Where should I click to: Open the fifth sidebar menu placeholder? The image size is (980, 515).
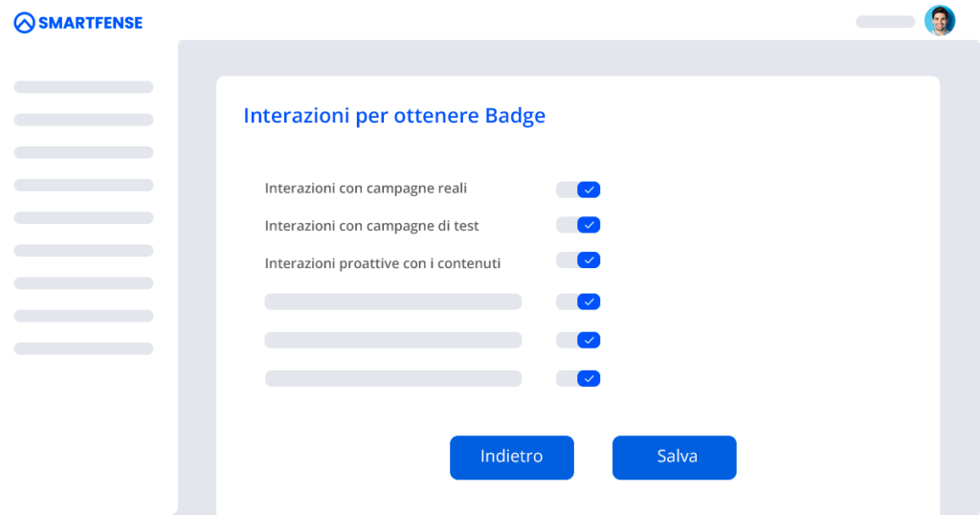point(84,217)
